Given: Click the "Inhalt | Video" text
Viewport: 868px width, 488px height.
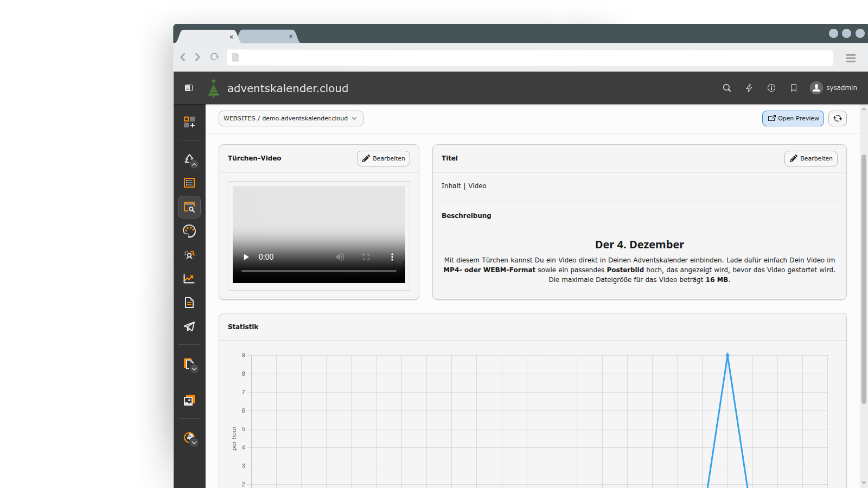Looking at the screenshot, I should 464,186.
